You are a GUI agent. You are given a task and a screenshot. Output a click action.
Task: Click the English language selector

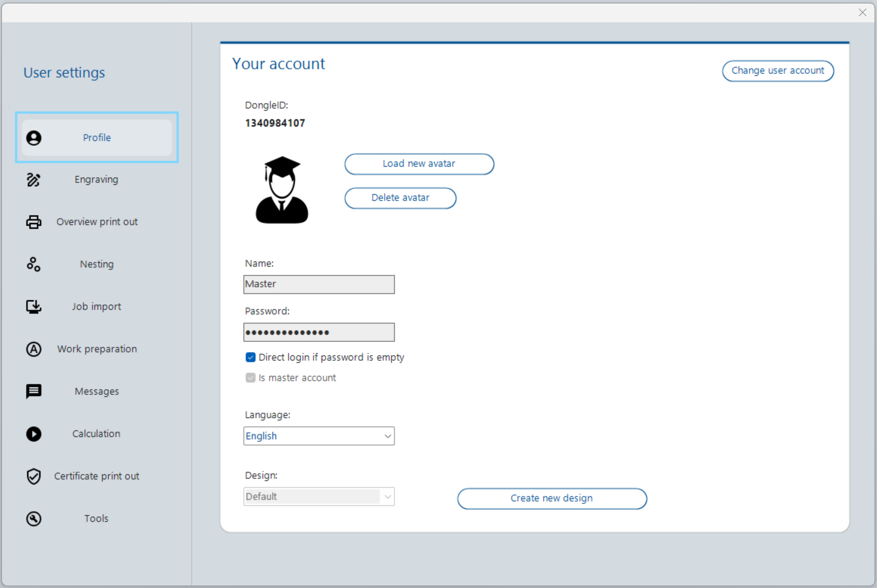318,436
